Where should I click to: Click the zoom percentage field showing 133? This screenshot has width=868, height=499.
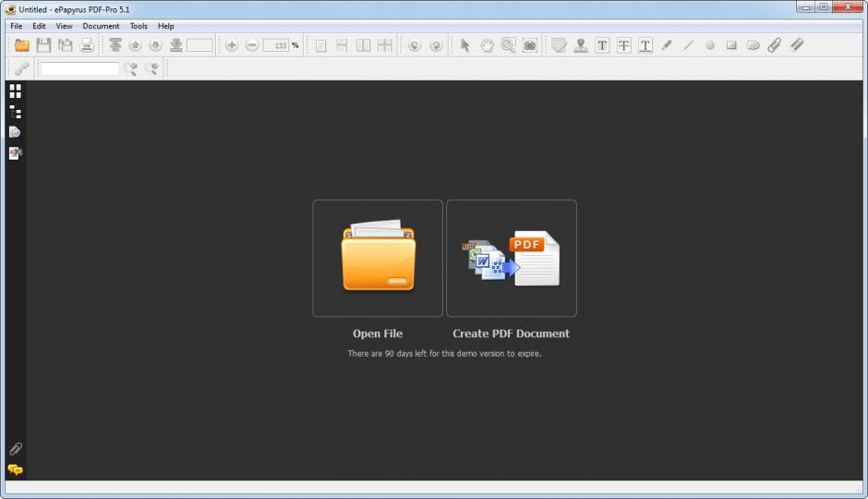276,45
